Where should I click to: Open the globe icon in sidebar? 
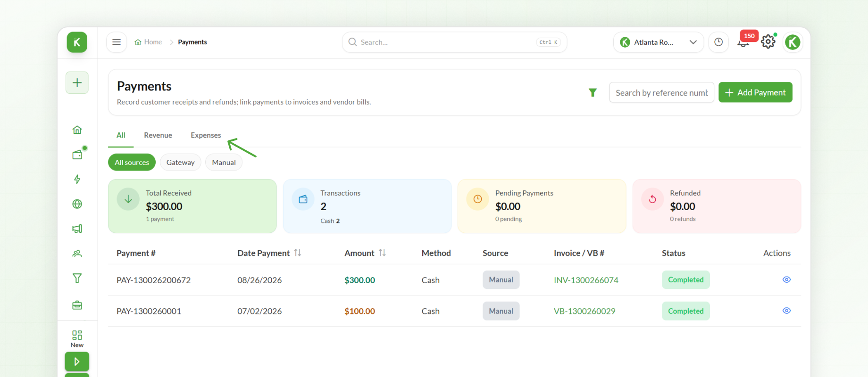pos(77,204)
